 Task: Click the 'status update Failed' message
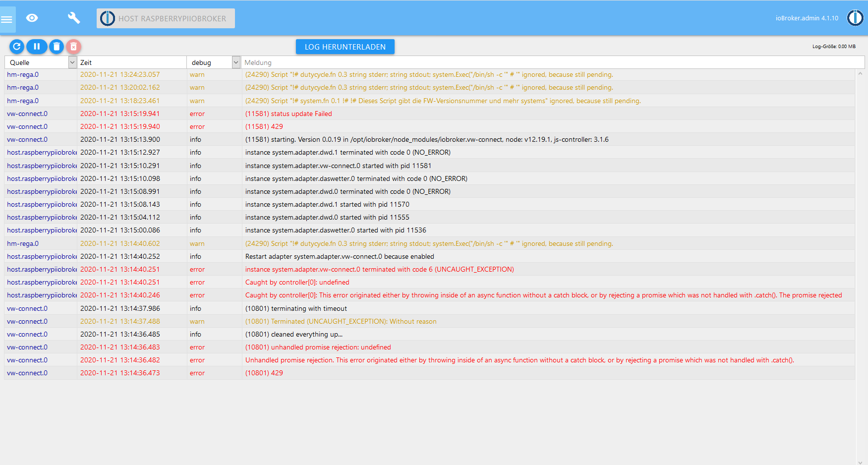click(x=289, y=114)
